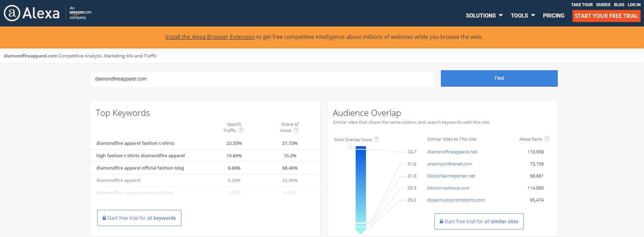Screen dimensions: 644x237
Task: Click the blue Find button
Action: 499,78
